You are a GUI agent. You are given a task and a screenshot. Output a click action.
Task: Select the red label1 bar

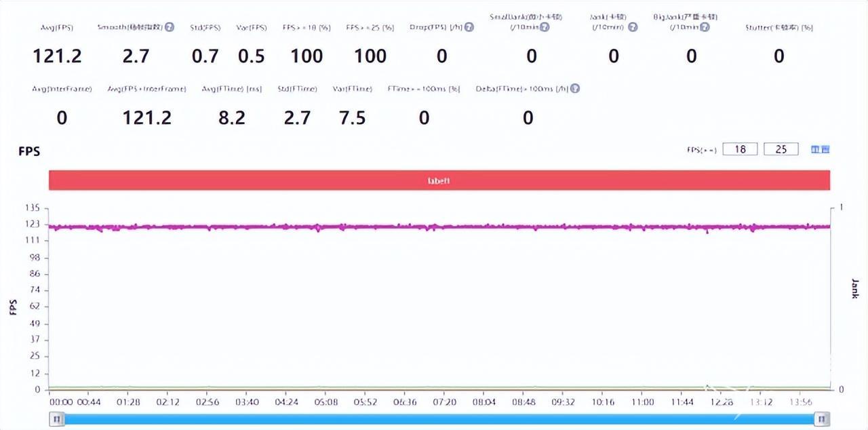pyautogui.click(x=439, y=180)
